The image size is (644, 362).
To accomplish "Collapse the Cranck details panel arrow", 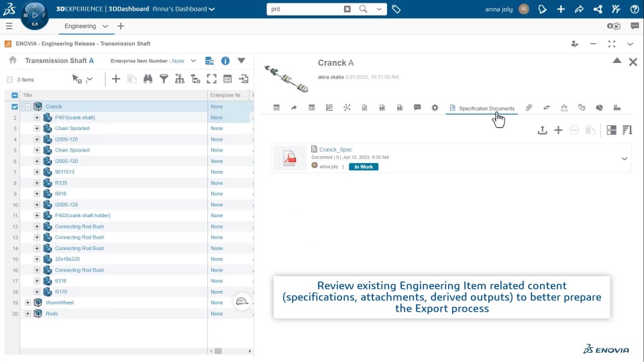I will click(617, 61).
